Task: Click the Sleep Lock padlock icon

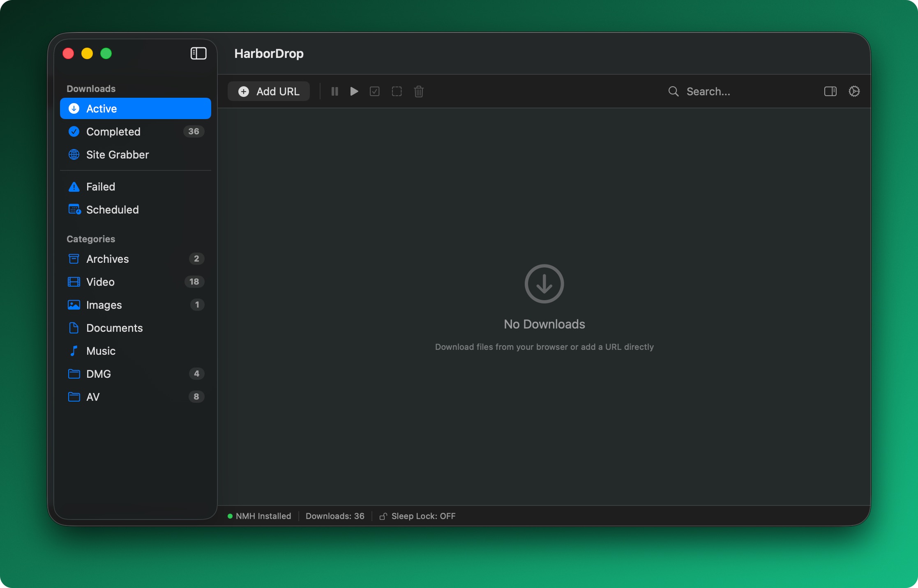Action: click(x=383, y=517)
